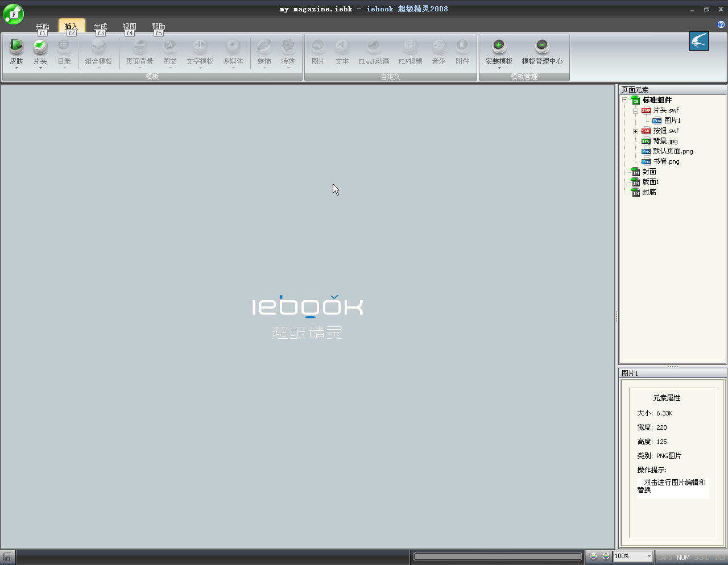
Task: Collapse the 标准组件 tree node
Action: pos(624,100)
